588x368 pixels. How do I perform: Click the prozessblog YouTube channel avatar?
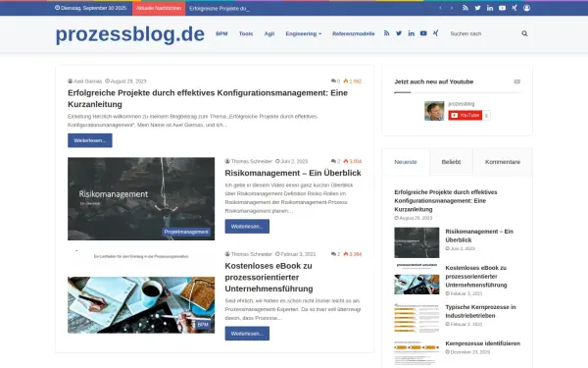pos(434,111)
